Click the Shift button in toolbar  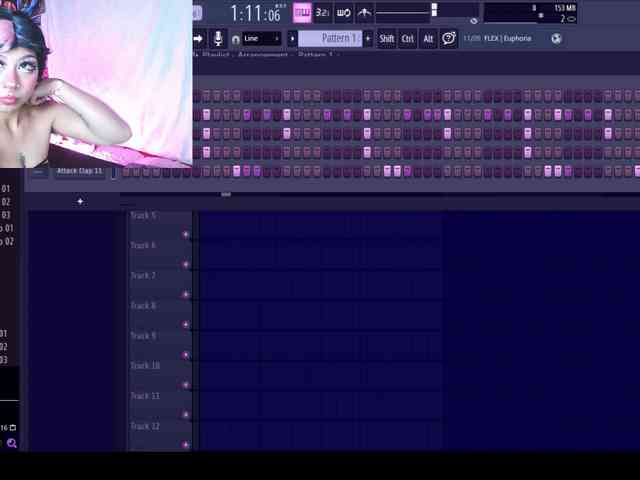387,39
